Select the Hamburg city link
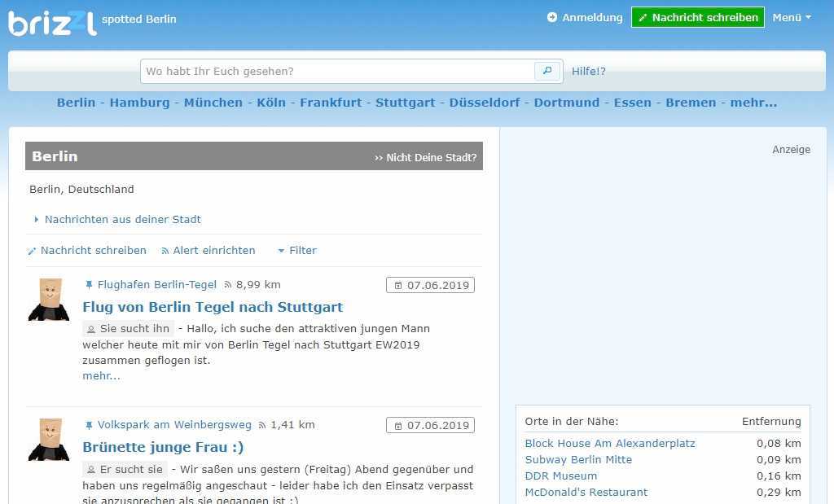 [139, 103]
